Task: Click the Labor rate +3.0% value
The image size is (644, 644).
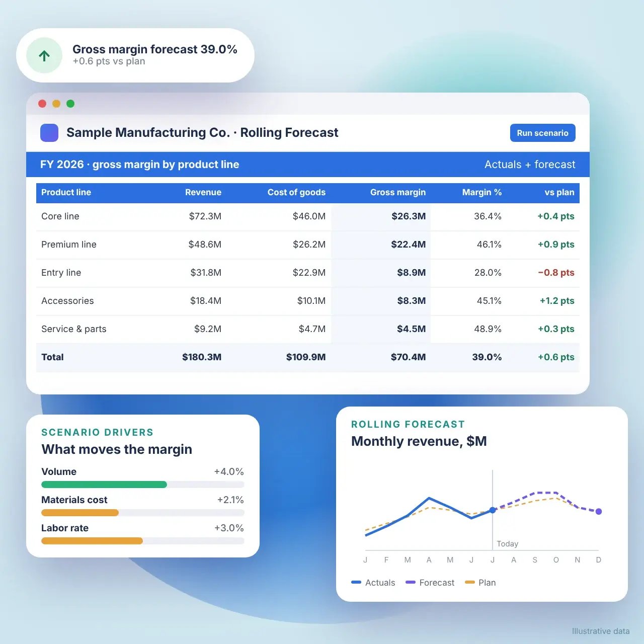Action: pyautogui.click(x=229, y=528)
